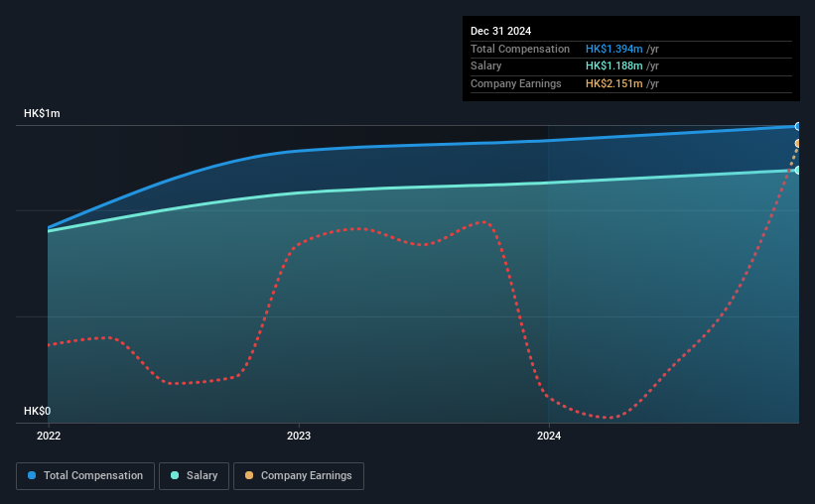Click the HK$0 y-axis label

pos(38,411)
